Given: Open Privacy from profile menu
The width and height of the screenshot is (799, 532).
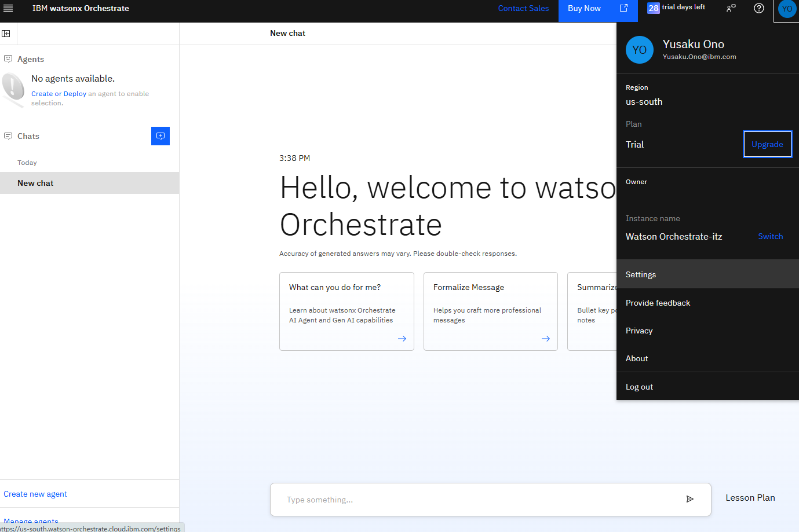Looking at the screenshot, I should coord(707,331).
